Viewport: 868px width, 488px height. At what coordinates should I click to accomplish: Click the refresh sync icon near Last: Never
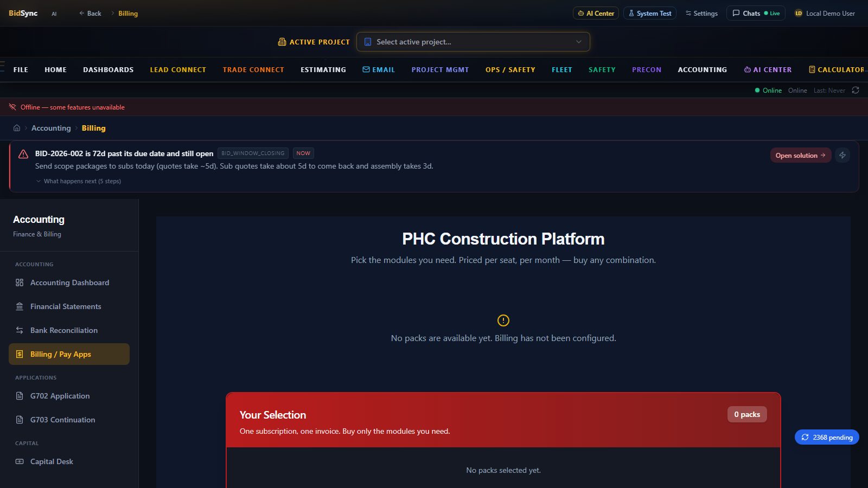coord(856,90)
